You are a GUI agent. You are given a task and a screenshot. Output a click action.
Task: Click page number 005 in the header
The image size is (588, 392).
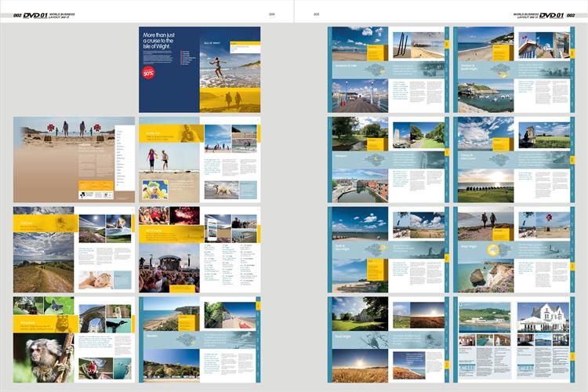click(x=316, y=14)
